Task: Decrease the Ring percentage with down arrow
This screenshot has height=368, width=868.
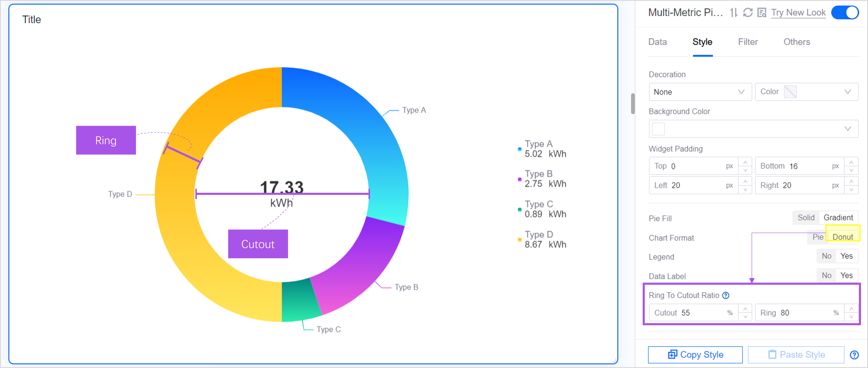Action: pyautogui.click(x=851, y=317)
